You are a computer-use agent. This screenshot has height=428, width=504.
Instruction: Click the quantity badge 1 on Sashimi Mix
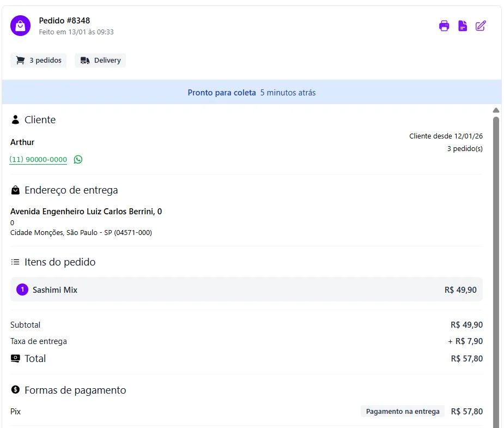tap(22, 290)
